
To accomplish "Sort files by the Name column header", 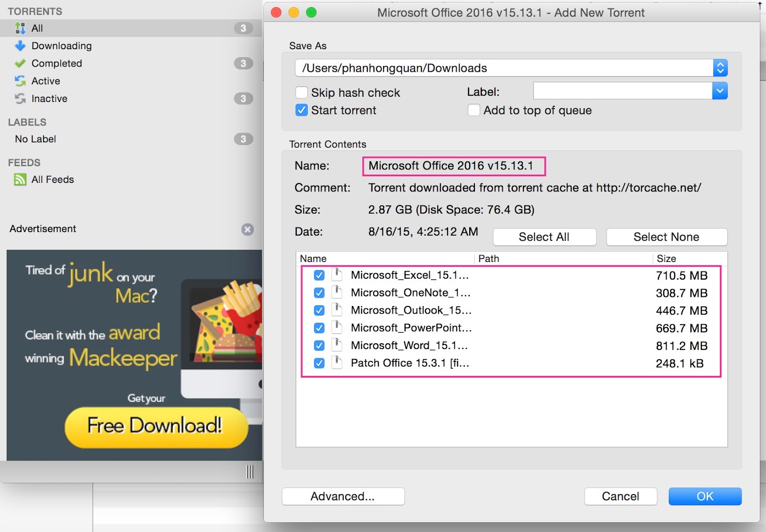I will 385,259.
